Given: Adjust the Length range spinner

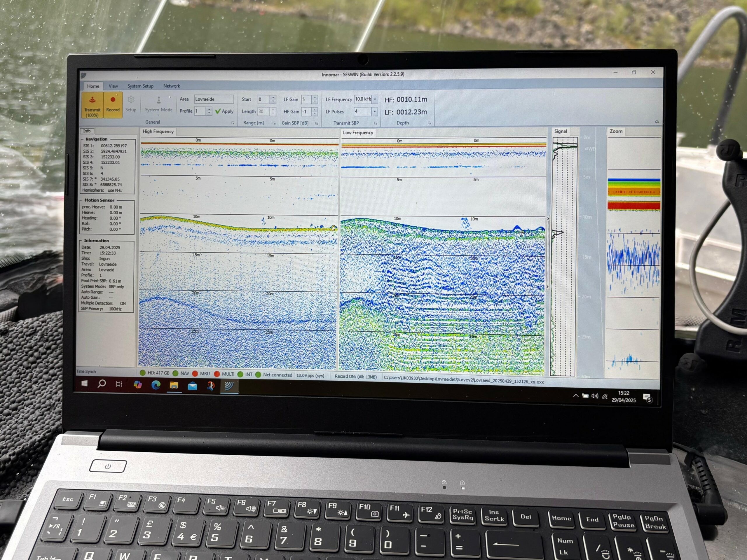Looking at the screenshot, I should click(273, 111).
